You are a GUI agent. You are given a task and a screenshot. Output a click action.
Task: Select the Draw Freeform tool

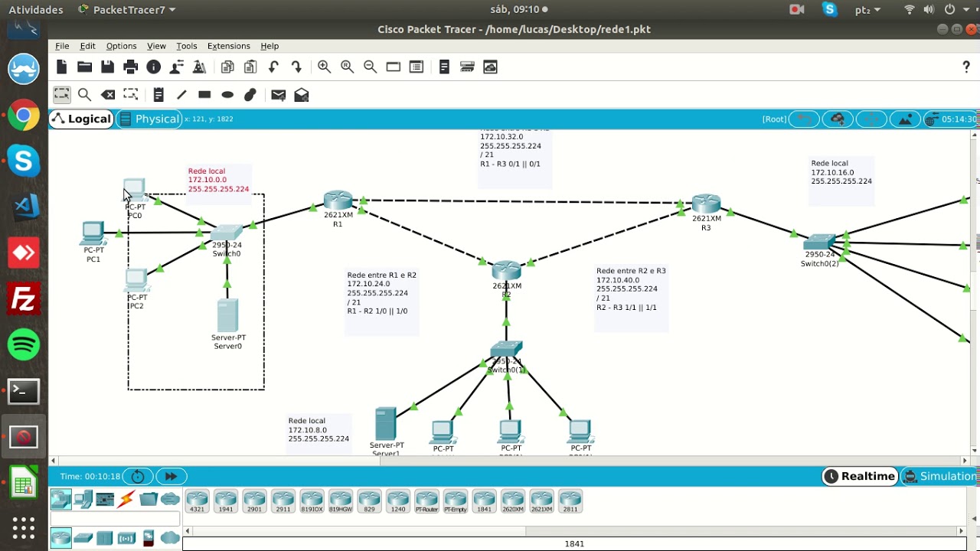(x=250, y=95)
